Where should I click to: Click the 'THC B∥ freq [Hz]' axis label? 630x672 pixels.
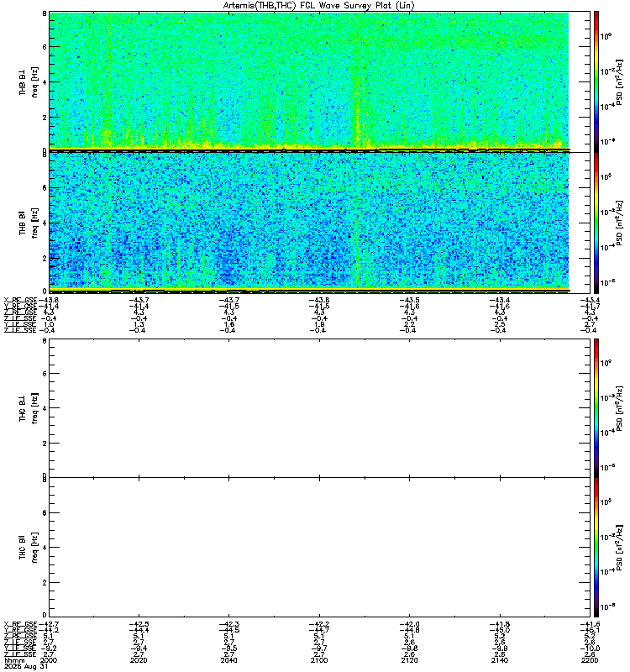pos(29,548)
